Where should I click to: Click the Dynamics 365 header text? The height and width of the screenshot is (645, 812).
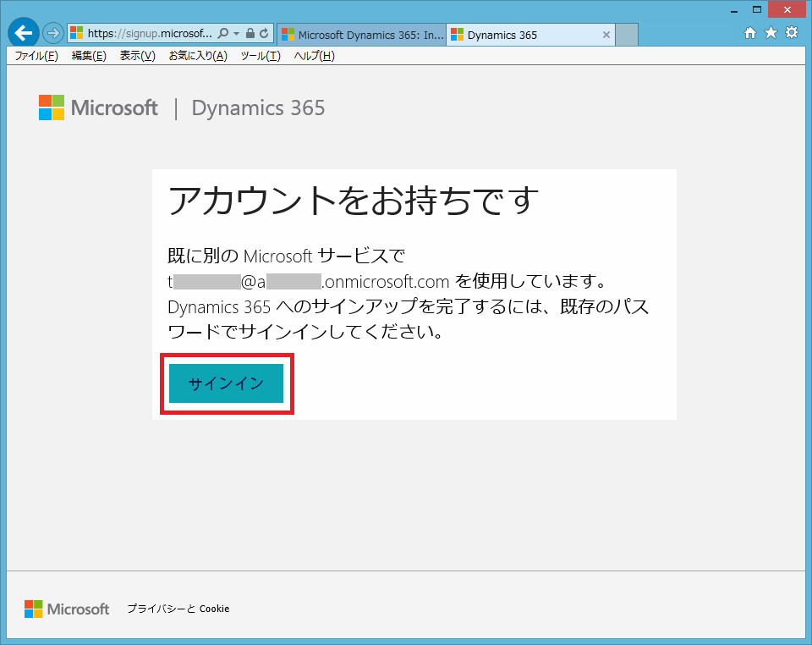pos(259,107)
